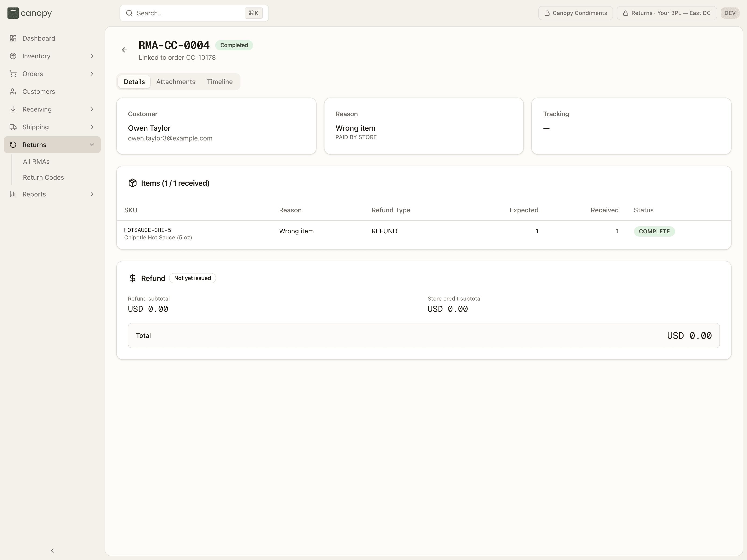
Task: Open the Customers page
Action: pos(52,91)
